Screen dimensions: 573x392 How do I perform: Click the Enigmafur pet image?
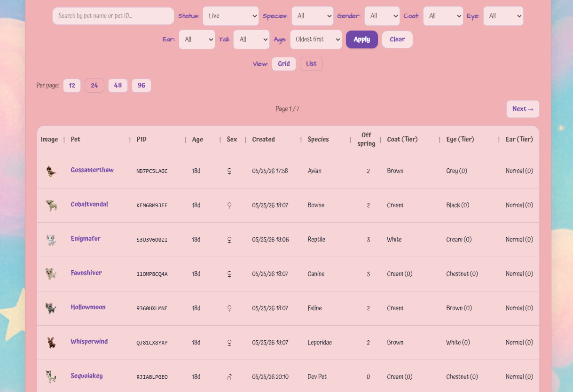pyautogui.click(x=51, y=240)
